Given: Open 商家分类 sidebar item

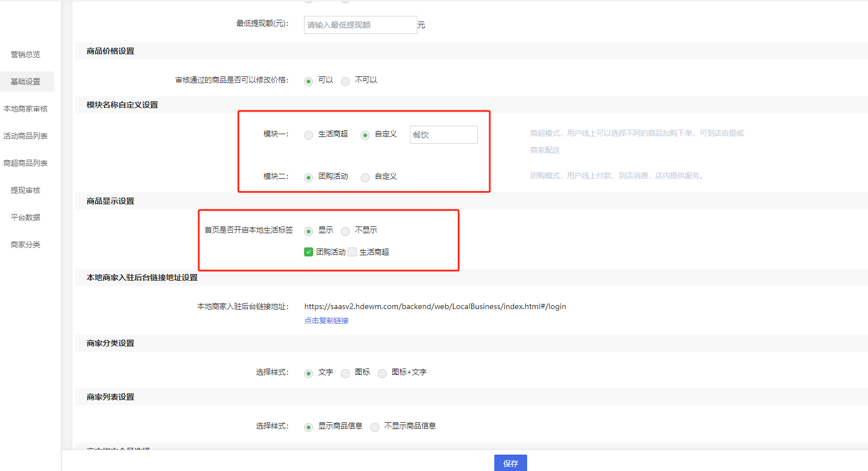Looking at the screenshot, I should pyautogui.click(x=25, y=245).
